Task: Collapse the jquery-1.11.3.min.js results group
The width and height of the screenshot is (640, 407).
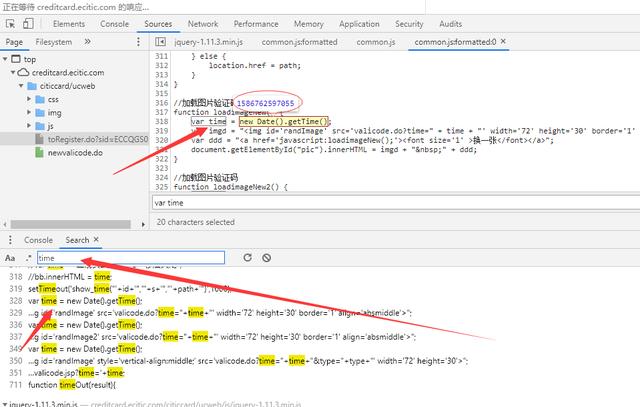Action: coord(4,404)
